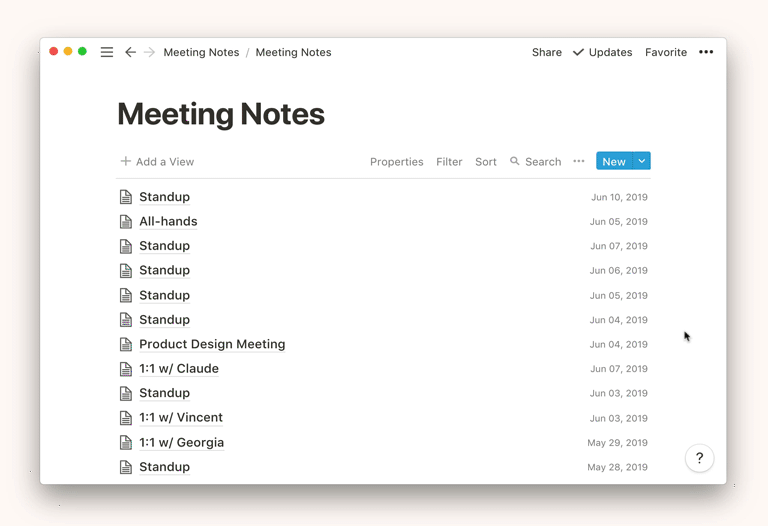Open the 1:1 w/ Vincent page

[181, 418]
